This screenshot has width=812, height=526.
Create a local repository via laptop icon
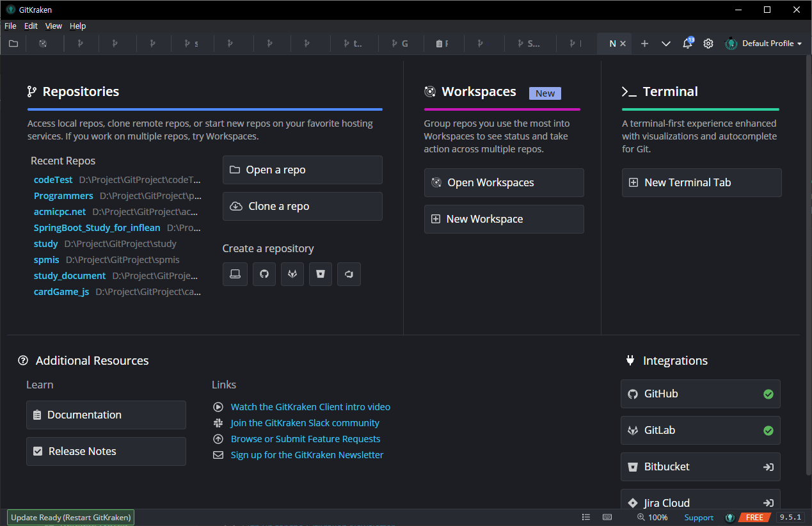235,274
